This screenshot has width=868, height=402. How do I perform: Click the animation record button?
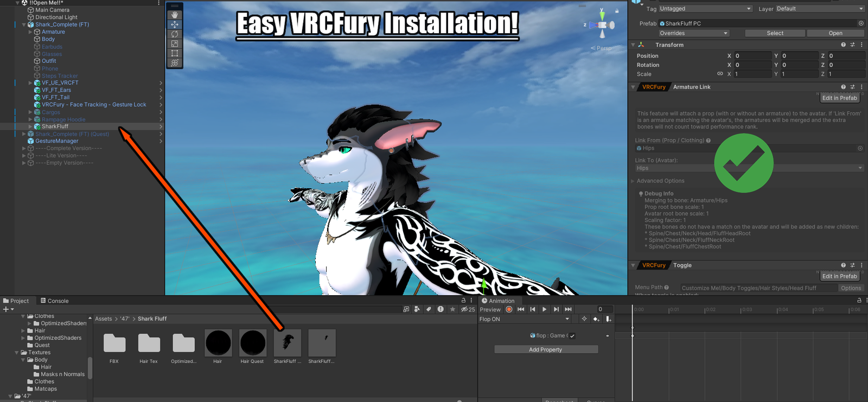pyautogui.click(x=509, y=309)
